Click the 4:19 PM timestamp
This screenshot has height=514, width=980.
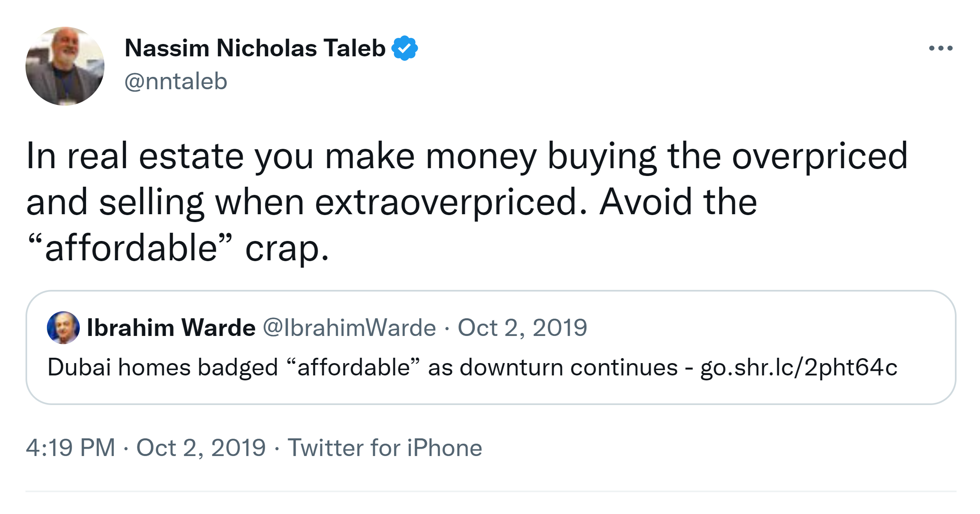(x=70, y=448)
